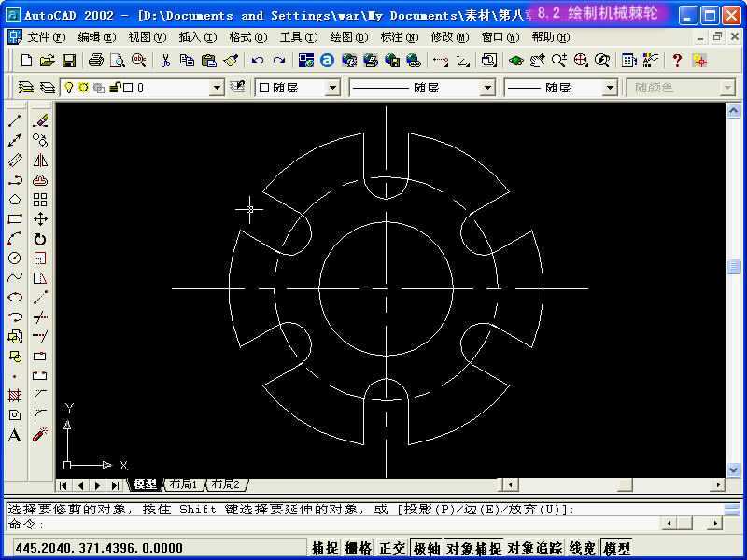Click the Undo arrow icon
This screenshot has width=747, height=560.
[258, 61]
